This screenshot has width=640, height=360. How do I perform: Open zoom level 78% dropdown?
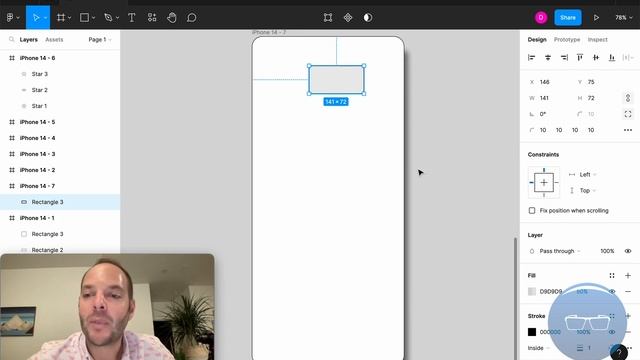click(x=624, y=18)
